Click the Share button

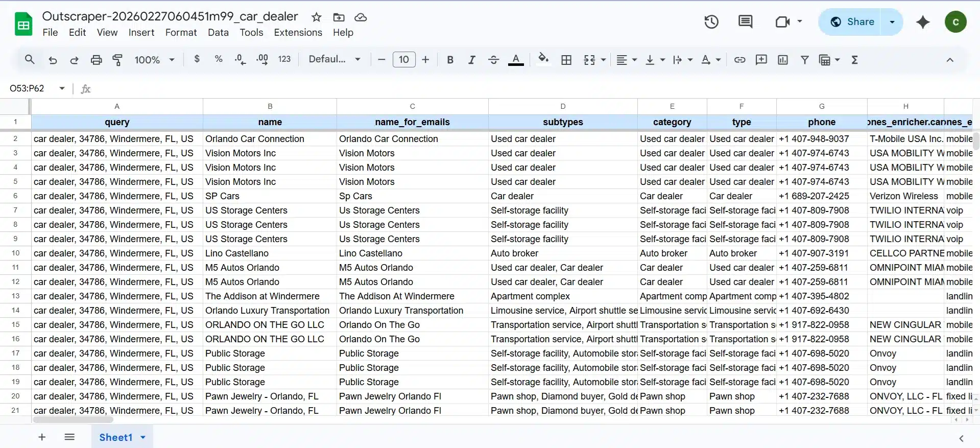(852, 22)
